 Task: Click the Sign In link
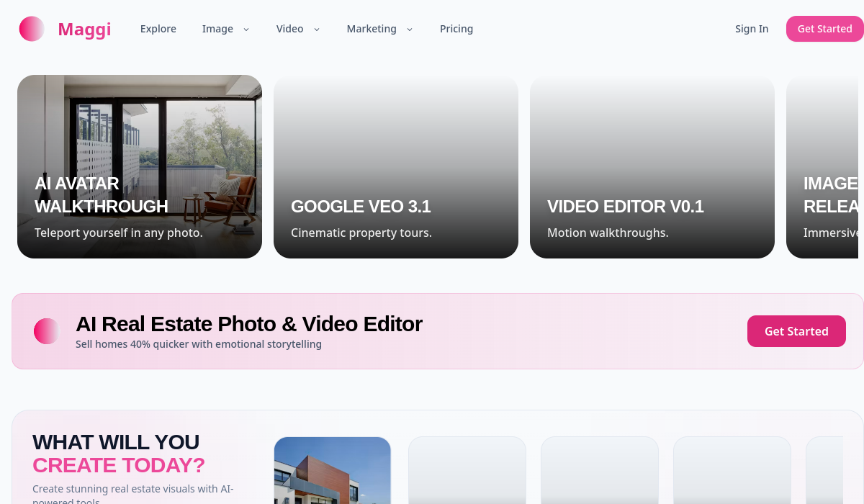tap(752, 29)
